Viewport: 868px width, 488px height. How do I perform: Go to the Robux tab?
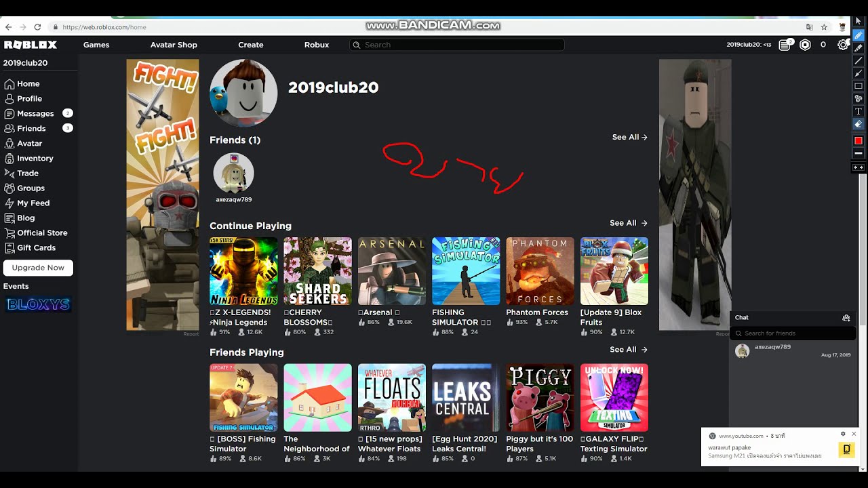317,45
